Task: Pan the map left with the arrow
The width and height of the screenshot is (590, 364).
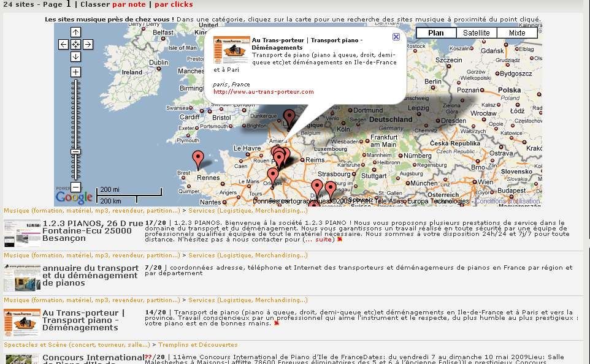Action: 64,44
